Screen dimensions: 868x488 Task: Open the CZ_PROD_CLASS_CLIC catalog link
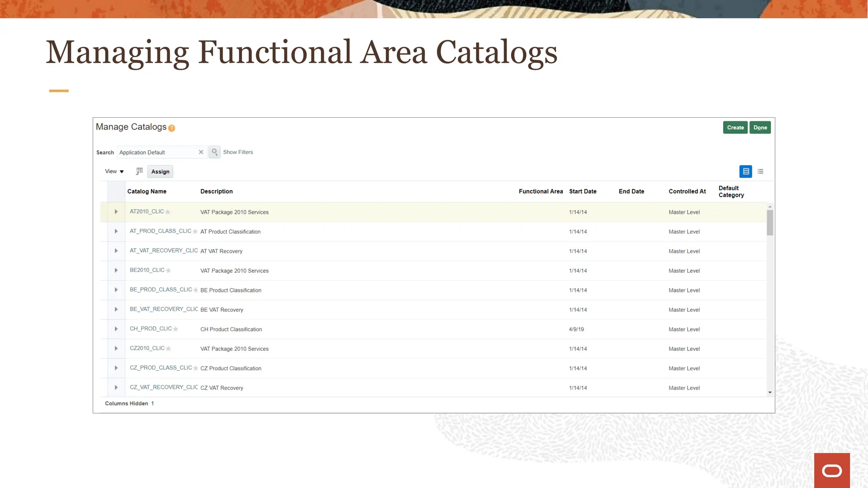click(x=161, y=367)
